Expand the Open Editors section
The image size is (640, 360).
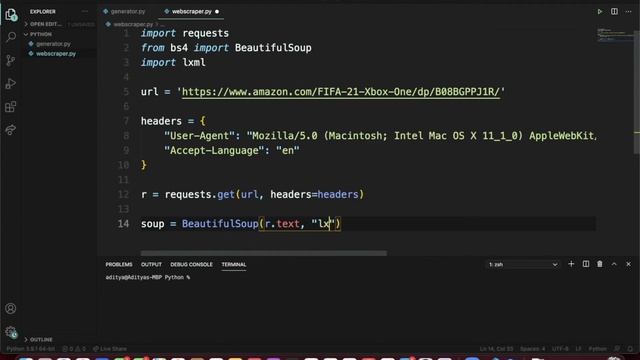(45, 24)
